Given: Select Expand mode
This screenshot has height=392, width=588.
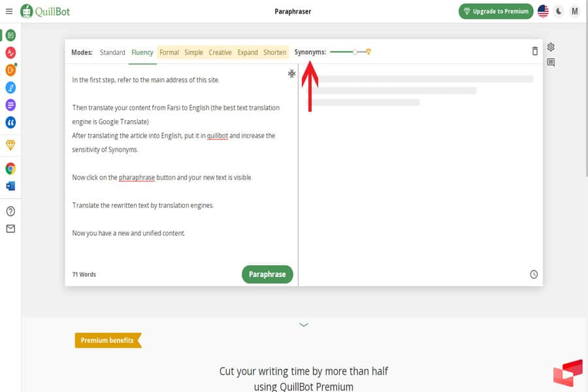Looking at the screenshot, I should point(248,52).
